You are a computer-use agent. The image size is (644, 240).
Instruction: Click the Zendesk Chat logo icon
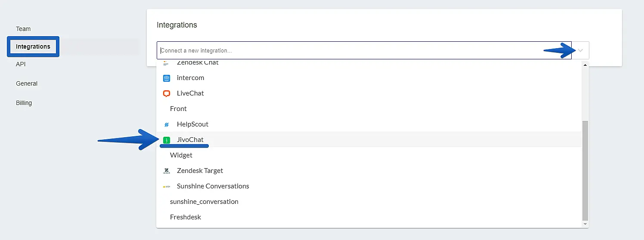point(167,63)
